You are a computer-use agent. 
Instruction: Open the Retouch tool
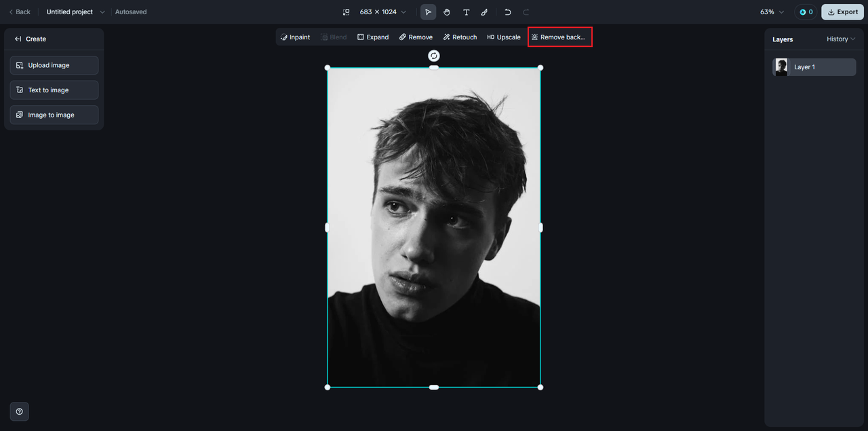(460, 37)
